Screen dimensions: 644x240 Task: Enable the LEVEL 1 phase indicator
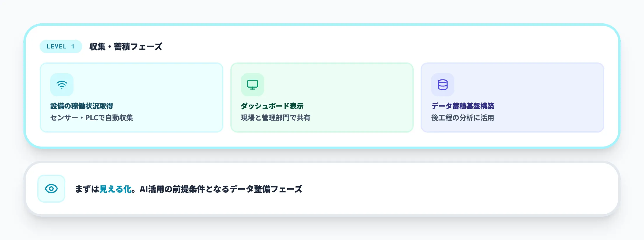(x=61, y=46)
